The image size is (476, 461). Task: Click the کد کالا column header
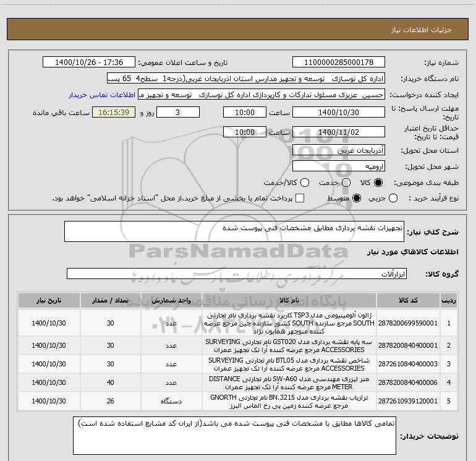408,301
